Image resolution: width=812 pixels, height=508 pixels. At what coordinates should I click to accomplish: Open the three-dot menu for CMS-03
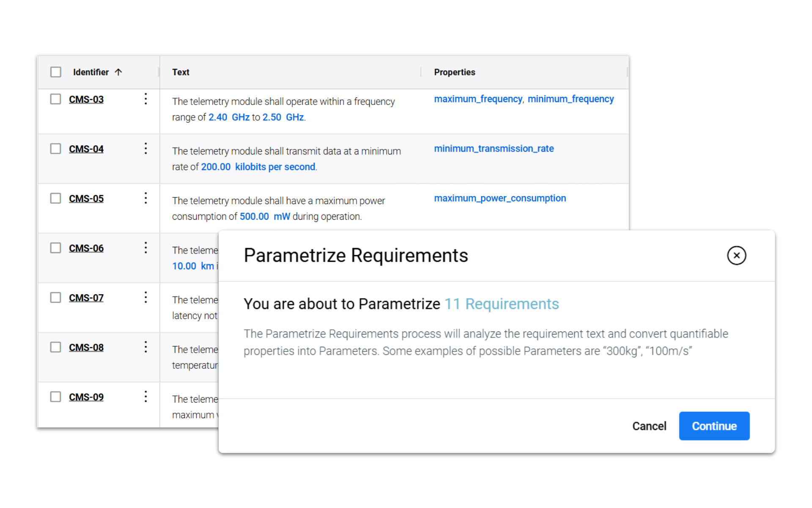(145, 99)
